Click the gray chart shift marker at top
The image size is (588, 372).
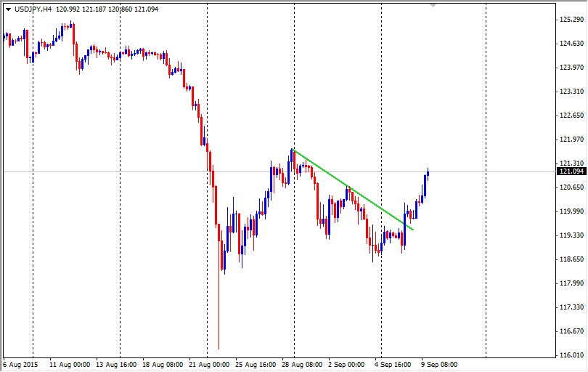tap(433, 5)
